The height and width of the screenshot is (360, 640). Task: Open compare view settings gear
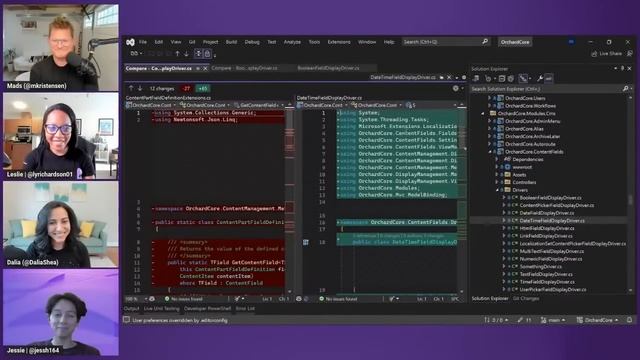coord(456,88)
